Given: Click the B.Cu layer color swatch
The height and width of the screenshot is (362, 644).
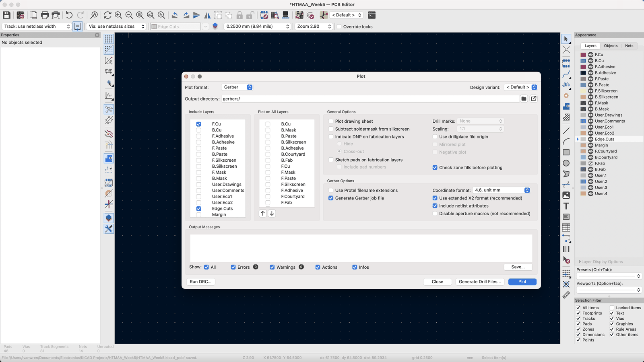Looking at the screenshot, I should coord(583,61).
